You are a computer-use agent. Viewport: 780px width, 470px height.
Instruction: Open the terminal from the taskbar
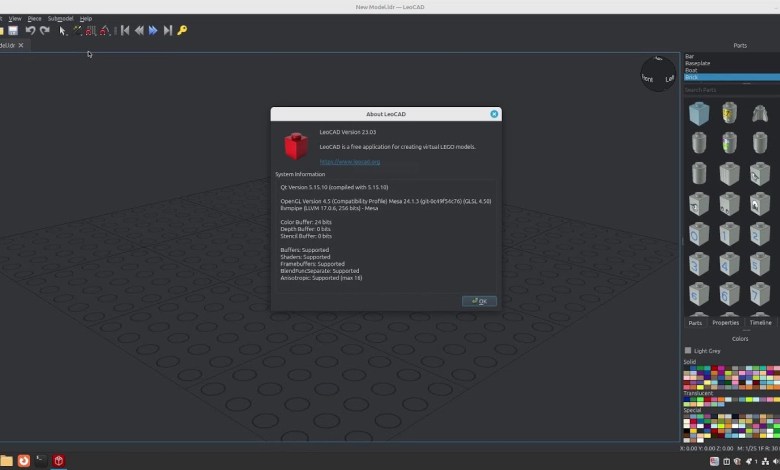pos(41,461)
